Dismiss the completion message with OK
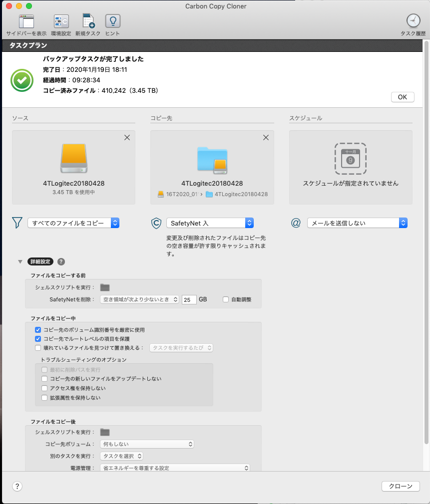Image resolution: width=430 pixels, height=504 pixels. pos(403,97)
